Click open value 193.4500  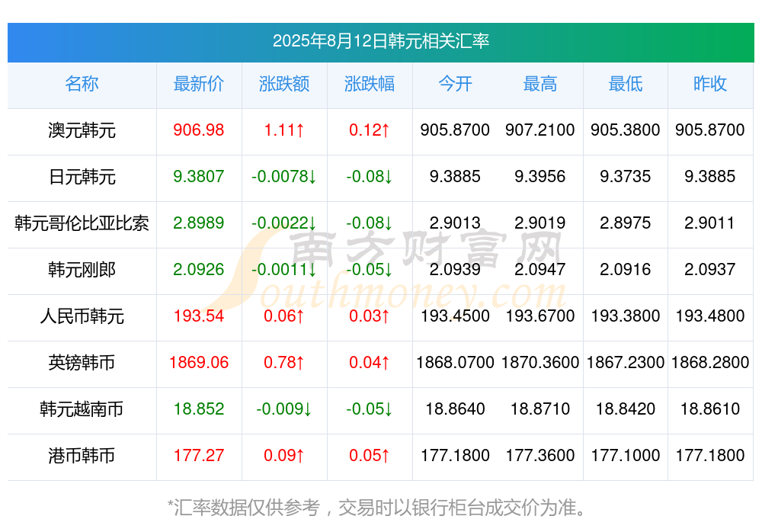tap(455, 316)
